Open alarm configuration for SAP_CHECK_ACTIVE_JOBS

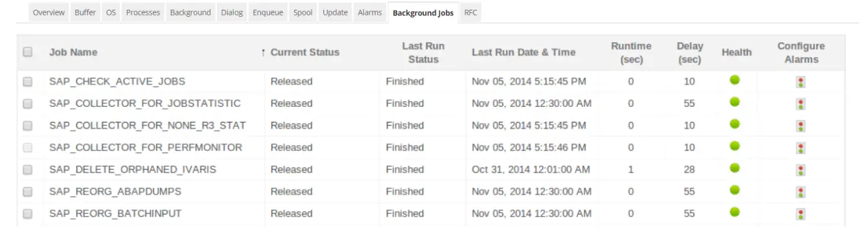[801, 82]
